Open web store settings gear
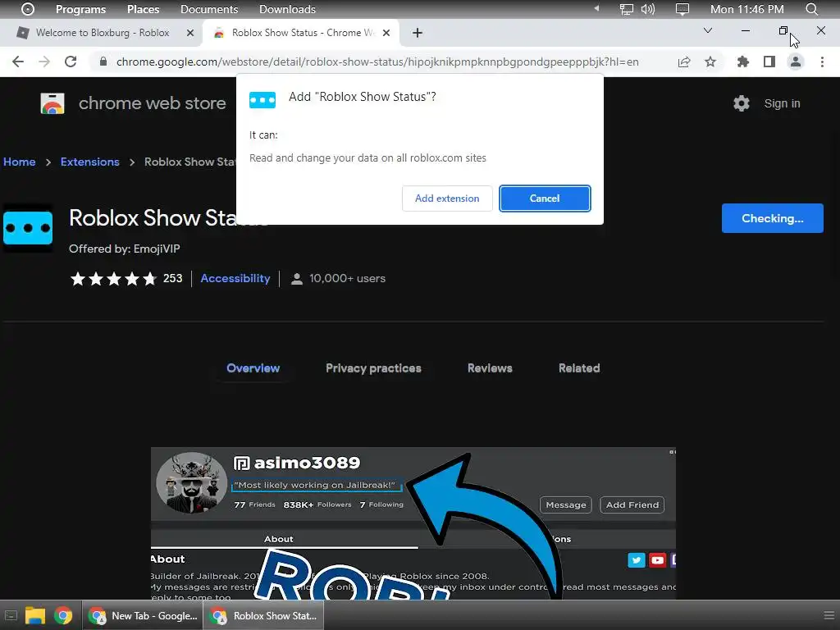This screenshot has height=630, width=840. (x=742, y=103)
